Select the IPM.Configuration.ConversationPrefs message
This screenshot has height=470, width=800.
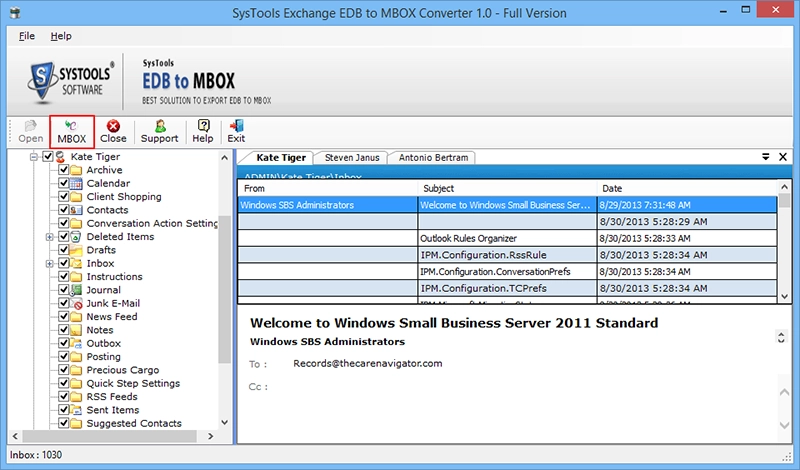click(507, 271)
